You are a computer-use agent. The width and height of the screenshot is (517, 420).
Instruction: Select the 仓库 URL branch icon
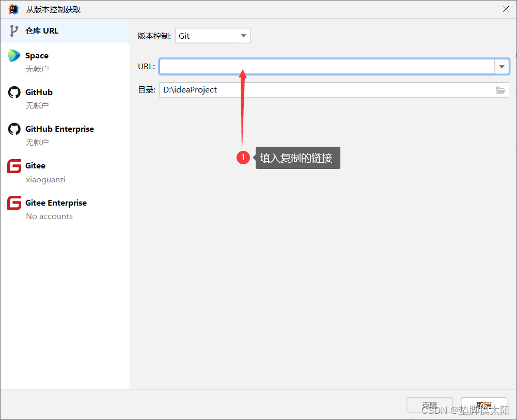13,30
